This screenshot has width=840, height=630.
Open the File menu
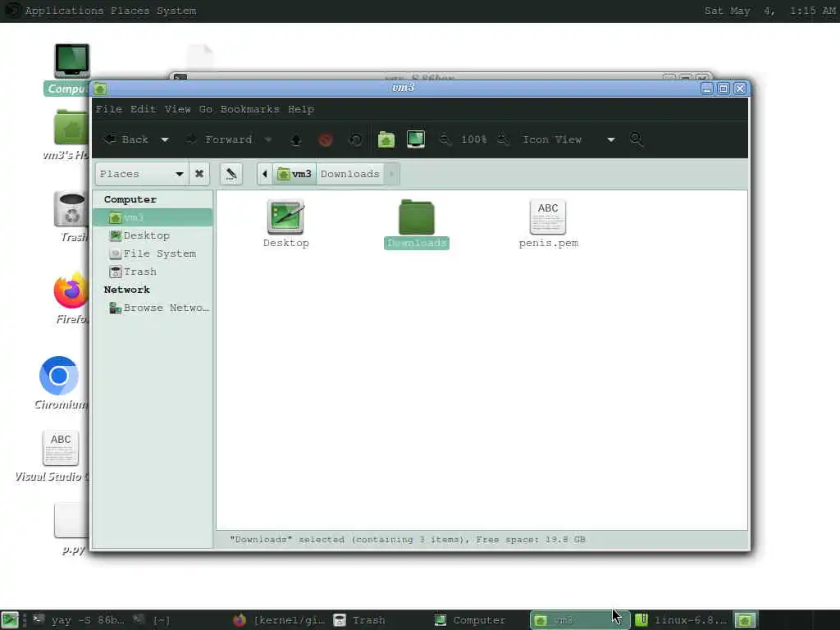(x=109, y=109)
